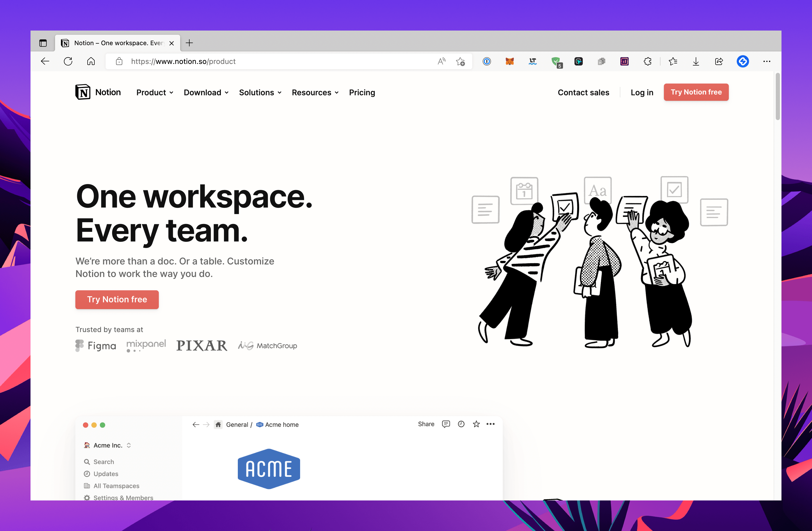Viewport: 812px width, 531px height.
Task: Toggle the Acme Inc. workspace expander
Action: pyautogui.click(x=129, y=445)
